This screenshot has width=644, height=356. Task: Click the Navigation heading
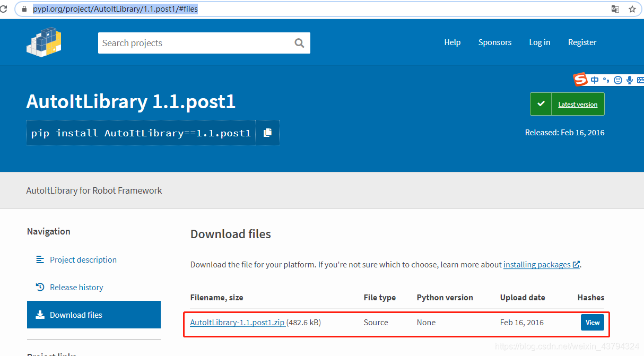coord(49,231)
